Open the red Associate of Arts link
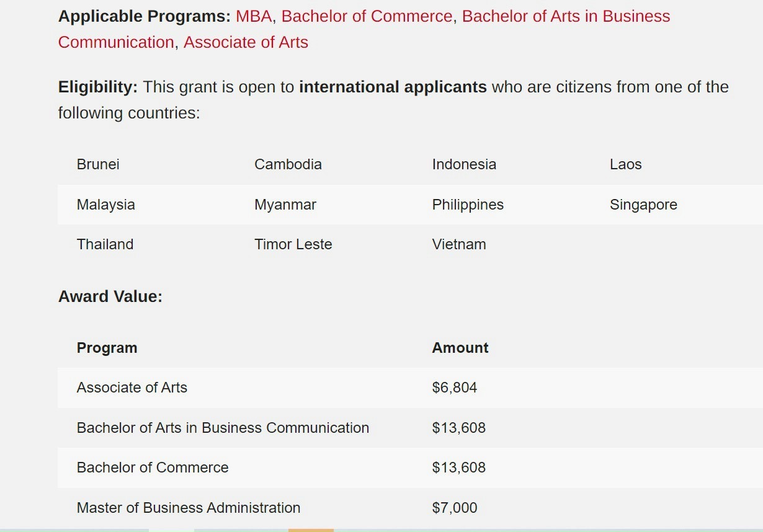This screenshot has width=763, height=532. tap(246, 42)
